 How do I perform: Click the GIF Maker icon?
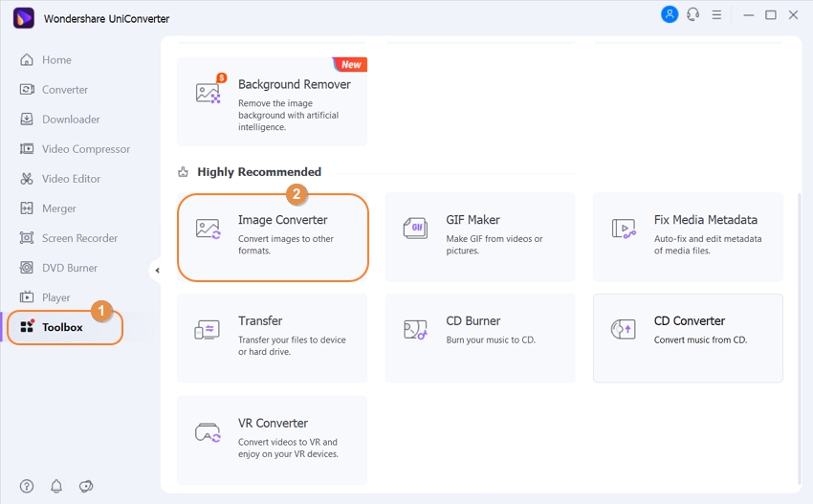pyautogui.click(x=415, y=229)
